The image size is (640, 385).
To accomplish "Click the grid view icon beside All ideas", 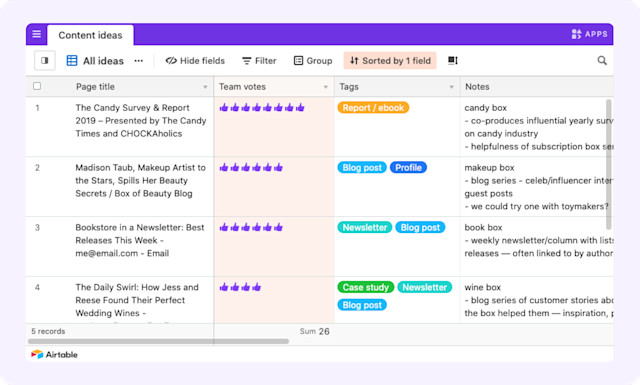I will point(72,60).
